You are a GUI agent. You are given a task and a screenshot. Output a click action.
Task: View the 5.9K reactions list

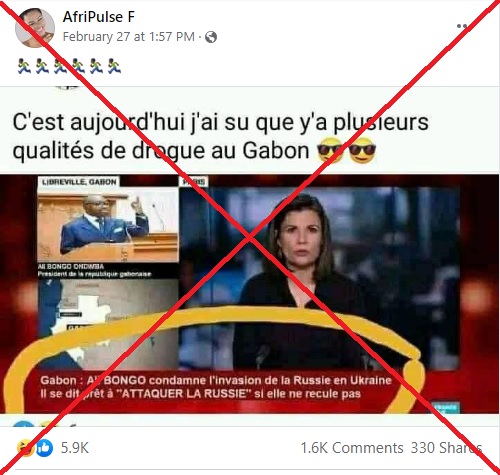(75, 448)
